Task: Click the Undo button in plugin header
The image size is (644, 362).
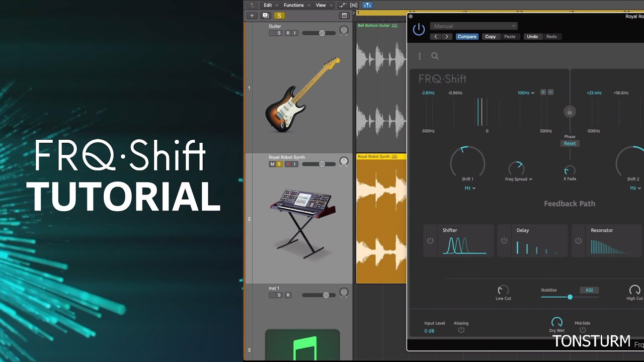Action: 532,37
